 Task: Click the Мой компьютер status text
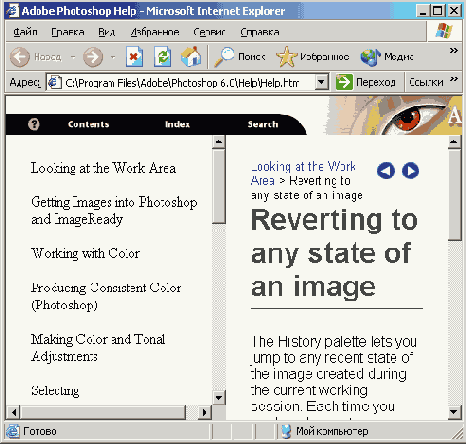point(332,431)
